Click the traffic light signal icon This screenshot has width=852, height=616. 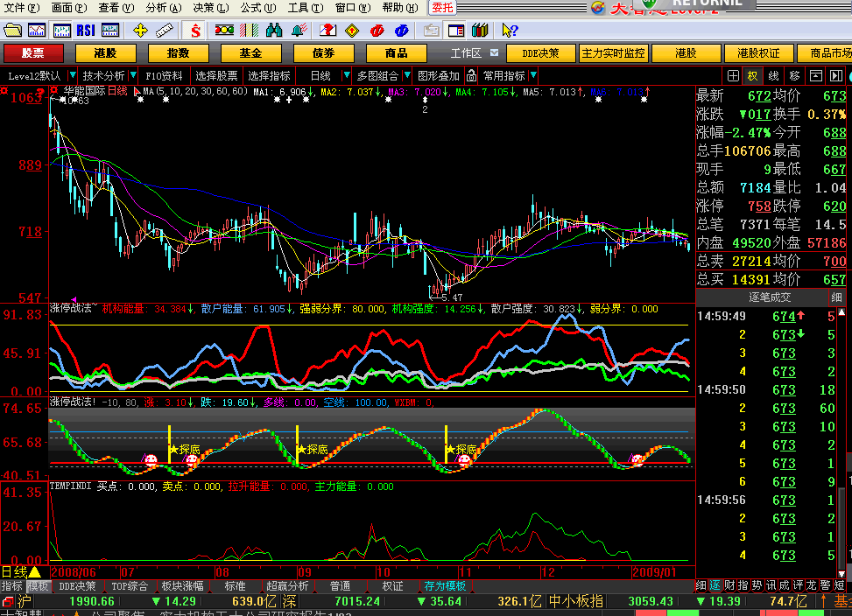coord(224,31)
